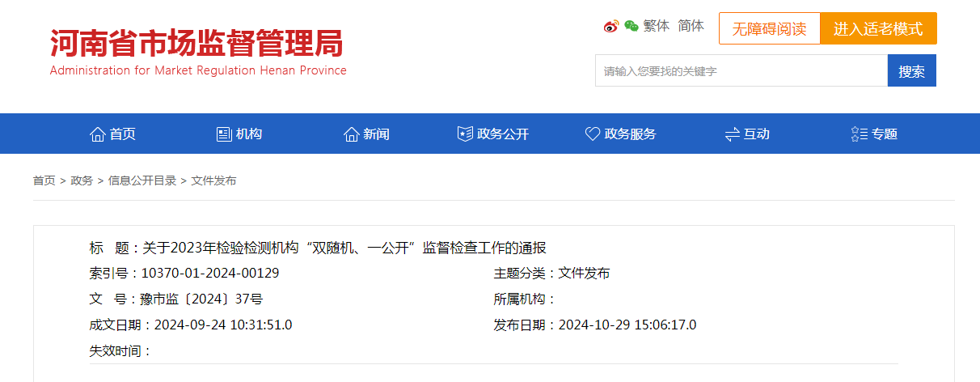
Task: Select 发布日期 value 2024-10-29 15:06:17.0
Action: coord(627,325)
